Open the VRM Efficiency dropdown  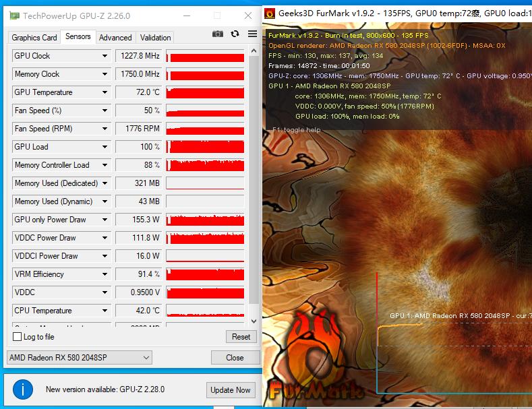(x=105, y=274)
